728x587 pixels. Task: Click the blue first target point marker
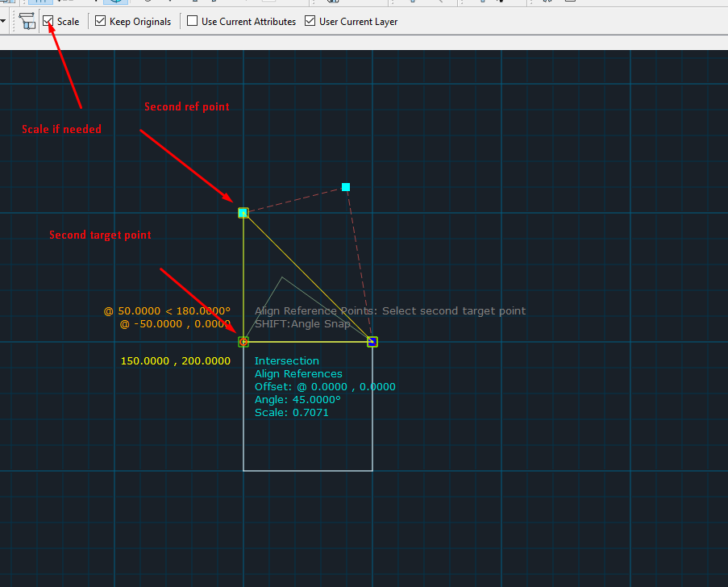pyautogui.click(x=372, y=342)
